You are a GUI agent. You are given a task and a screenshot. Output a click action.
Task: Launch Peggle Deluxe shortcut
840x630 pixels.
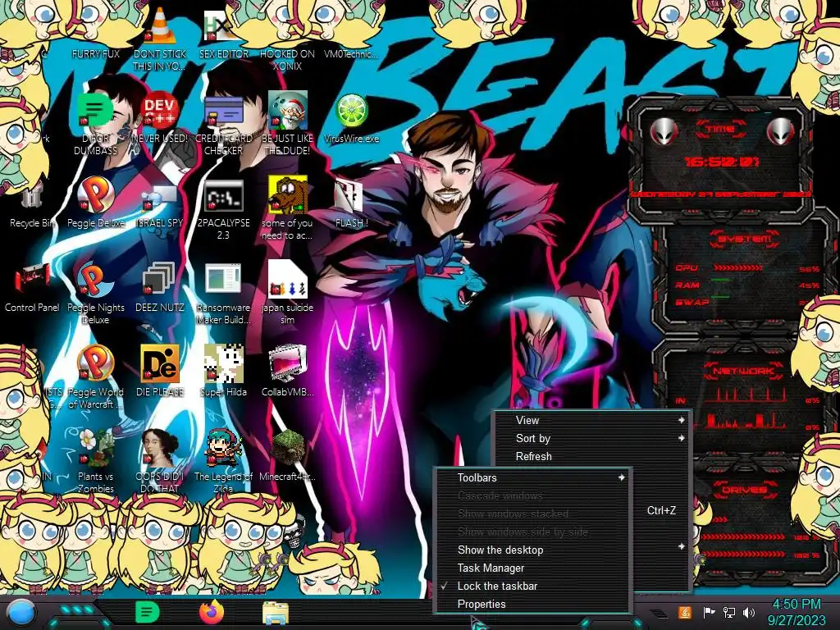(95, 203)
